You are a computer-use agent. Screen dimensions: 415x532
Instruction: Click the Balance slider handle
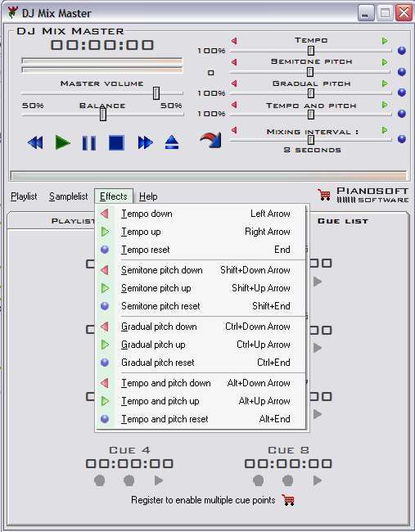point(103,115)
